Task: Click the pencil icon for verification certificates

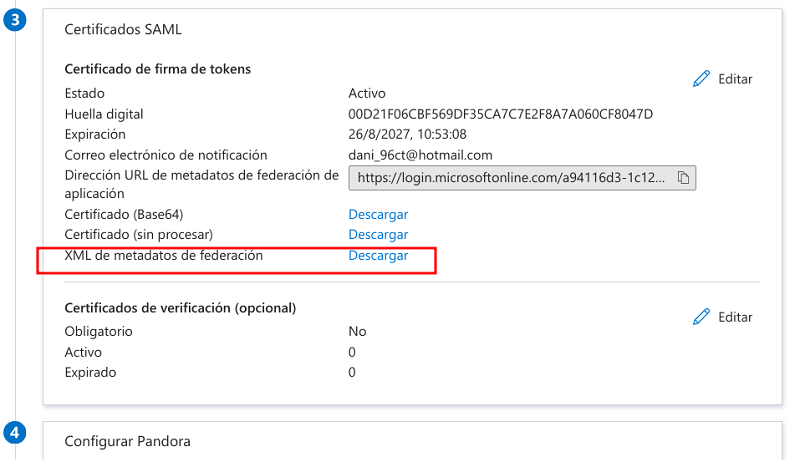Action: [701, 317]
